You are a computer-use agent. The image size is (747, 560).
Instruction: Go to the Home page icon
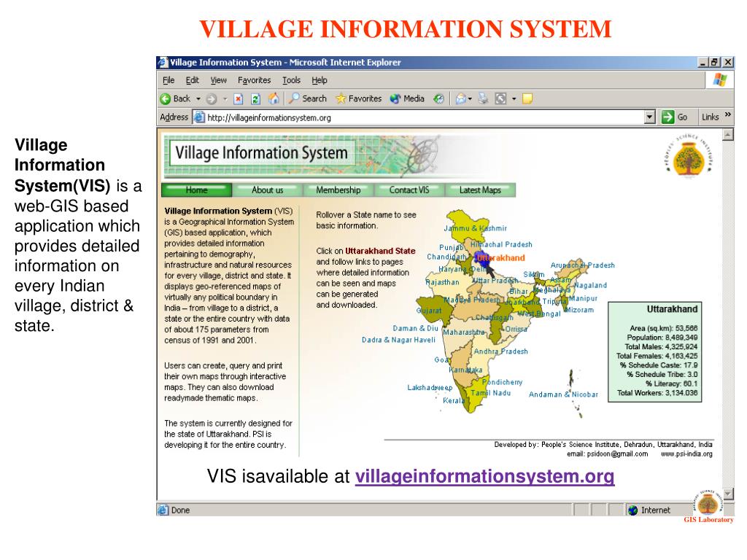274,98
